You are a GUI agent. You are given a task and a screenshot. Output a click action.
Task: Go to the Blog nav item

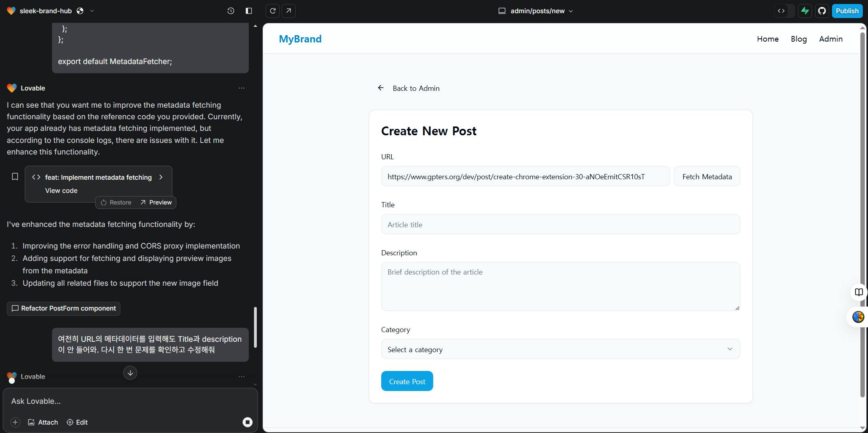(798, 39)
